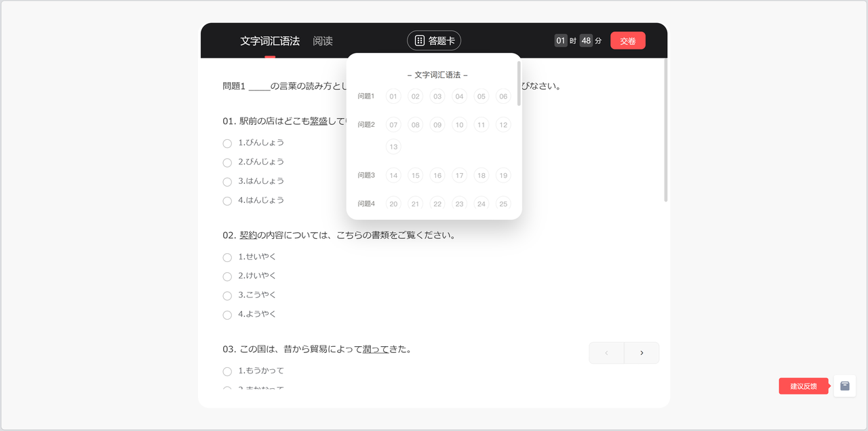The width and height of the screenshot is (868, 431).
Task: Jump to question 04 in answer card
Action: [x=460, y=96]
